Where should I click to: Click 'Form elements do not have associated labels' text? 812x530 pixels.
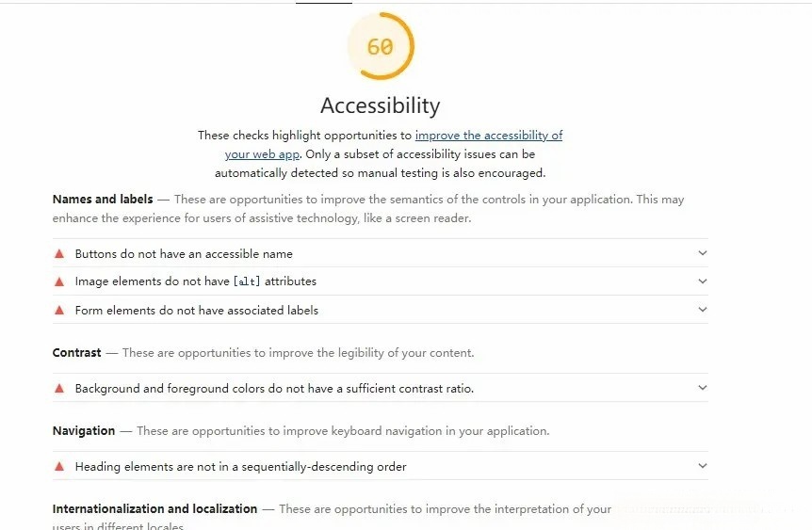click(197, 310)
